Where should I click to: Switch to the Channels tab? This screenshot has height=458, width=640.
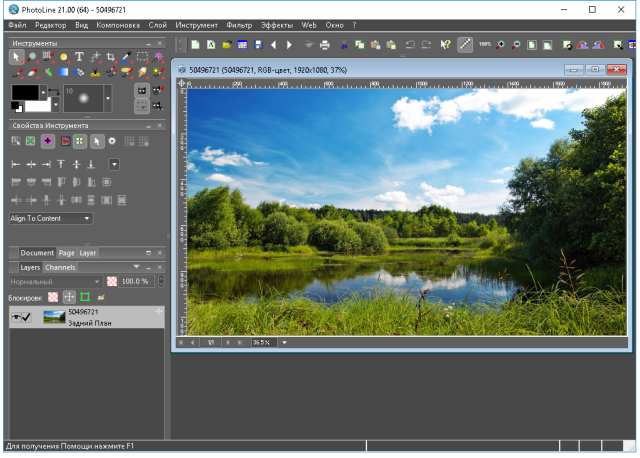coord(60,268)
